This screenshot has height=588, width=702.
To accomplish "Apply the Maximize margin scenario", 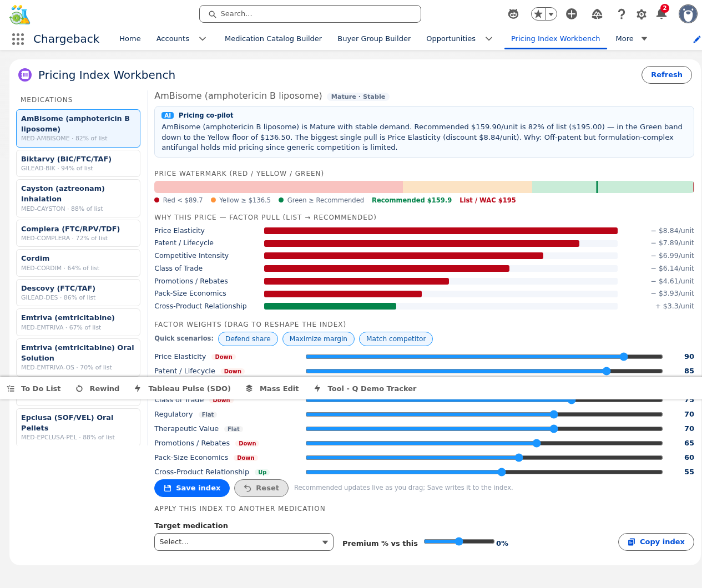I will click(x=318, y=339).
